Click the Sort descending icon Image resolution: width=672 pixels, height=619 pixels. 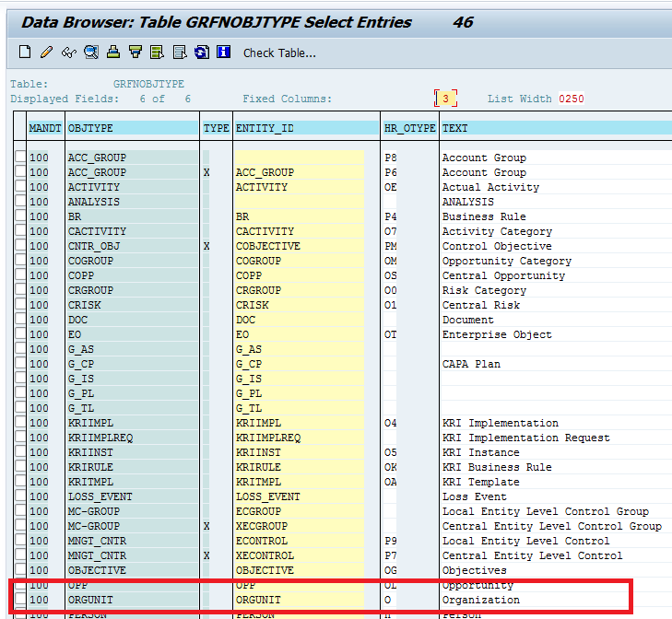[136, 53]
